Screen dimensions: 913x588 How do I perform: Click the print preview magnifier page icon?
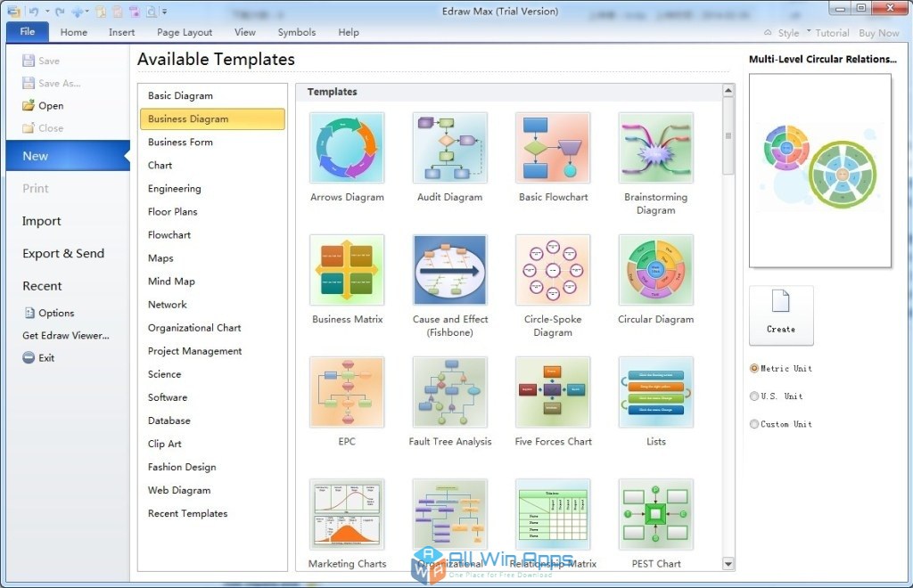[x=151, y=11]
